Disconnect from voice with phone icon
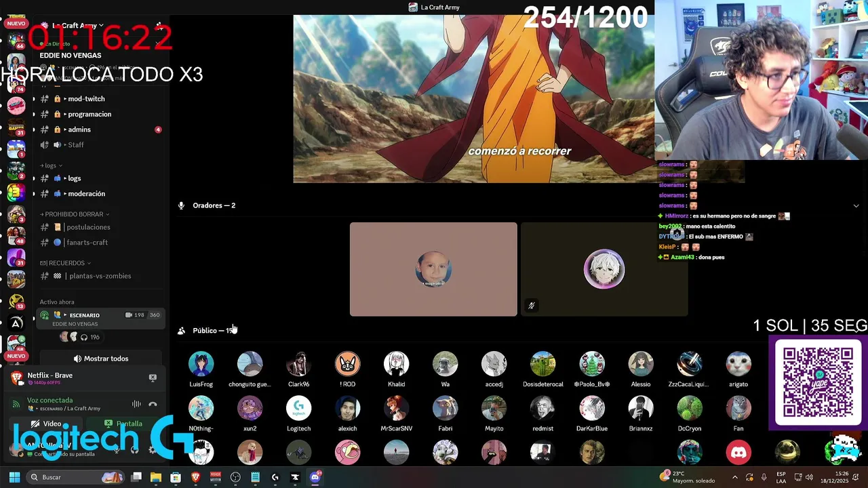Image resolution: width=868 pixels, height=488 pixels. [x=153, y=404]
